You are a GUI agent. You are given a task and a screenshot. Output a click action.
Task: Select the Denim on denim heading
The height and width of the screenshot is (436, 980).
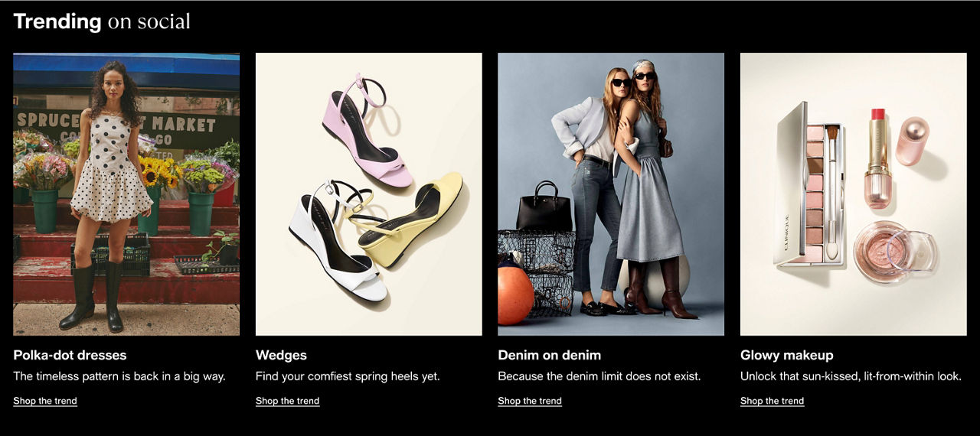point(550,355)
